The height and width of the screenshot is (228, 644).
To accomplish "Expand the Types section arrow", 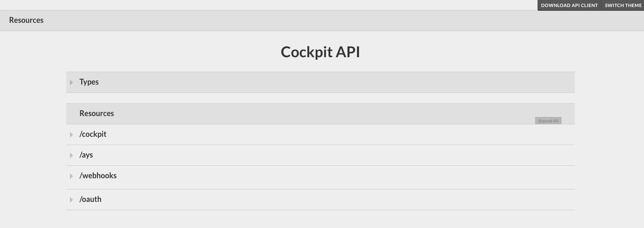I will [71, 82].
